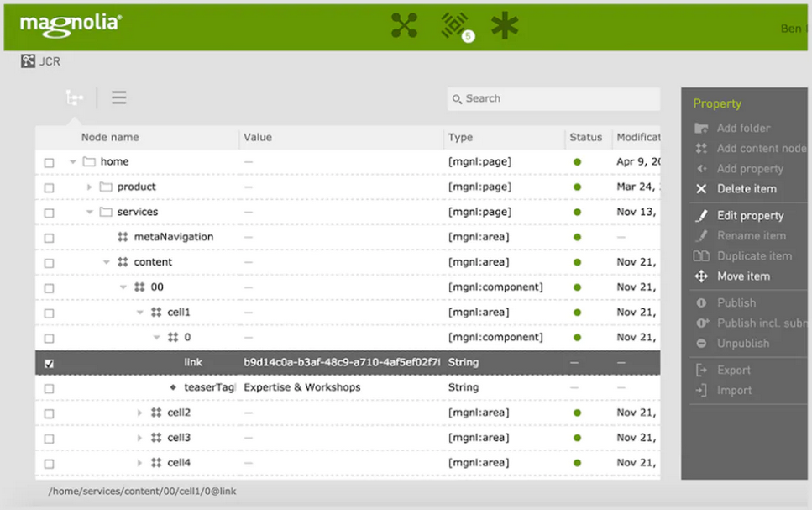Switch to flat list view

tap(118, 97)
